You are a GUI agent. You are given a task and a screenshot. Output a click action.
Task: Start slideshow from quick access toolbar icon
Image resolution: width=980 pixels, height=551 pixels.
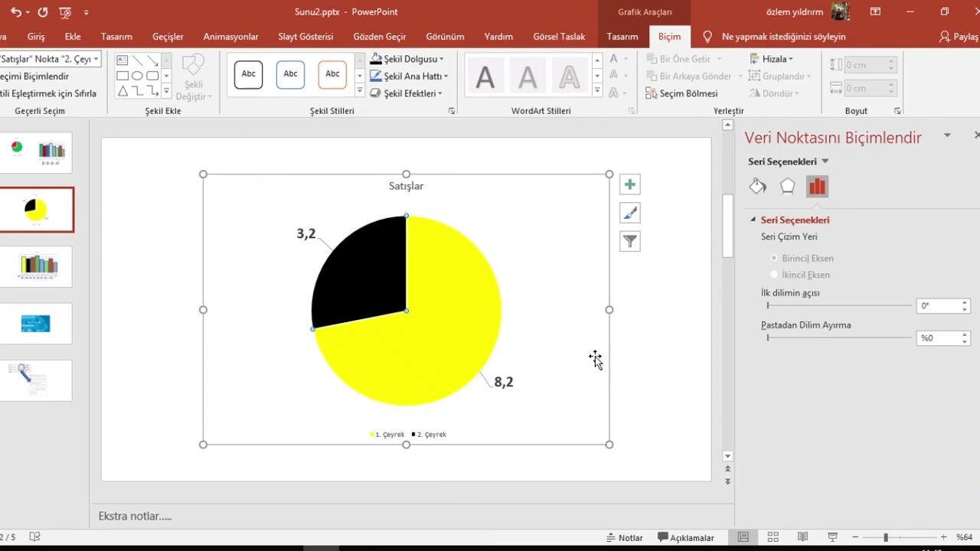[65, 12]
